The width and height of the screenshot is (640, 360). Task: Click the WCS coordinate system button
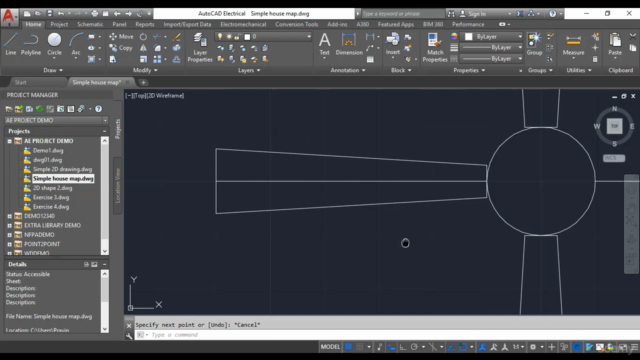point(614,158)
